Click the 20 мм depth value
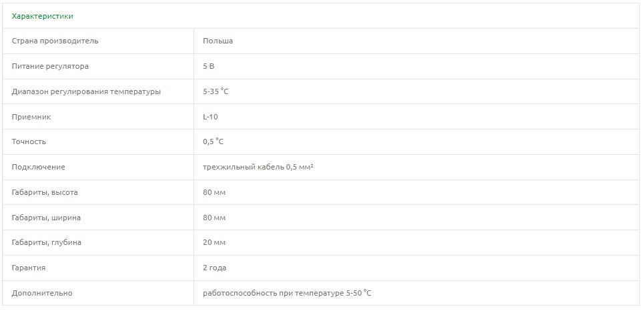 (214, 243)
